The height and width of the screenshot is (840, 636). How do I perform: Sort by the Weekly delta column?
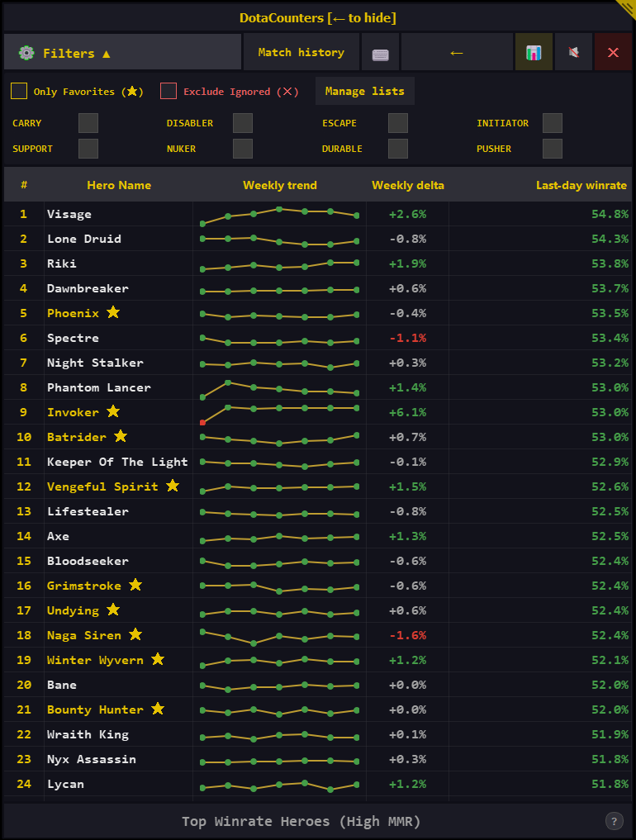coord(407,185)
